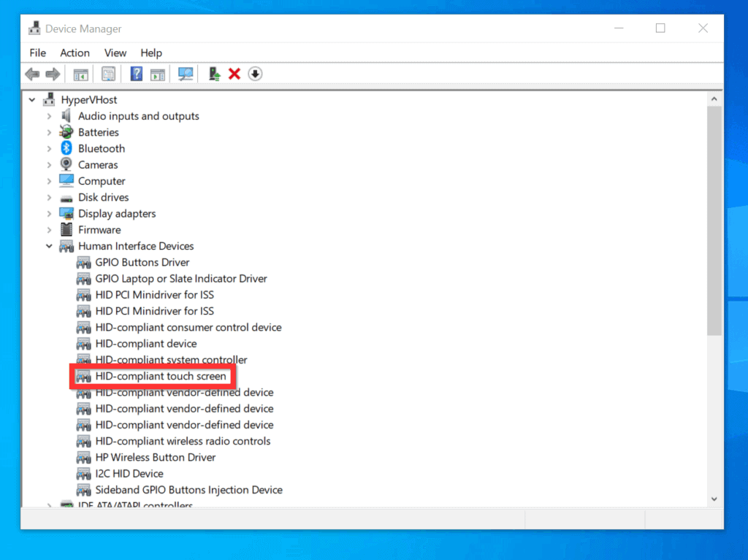748x560 pixels.
Task: Open the View menu
Action: pyautogui.click(x=115, y=53)
